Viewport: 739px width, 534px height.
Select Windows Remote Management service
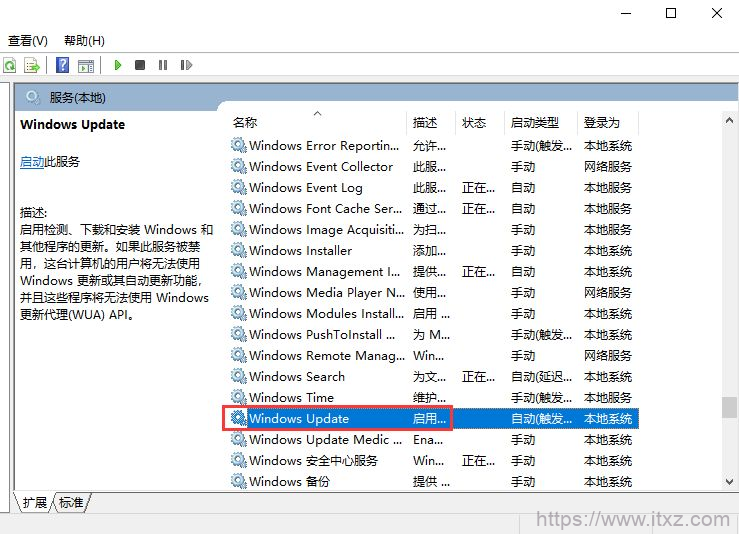(434, 356)
